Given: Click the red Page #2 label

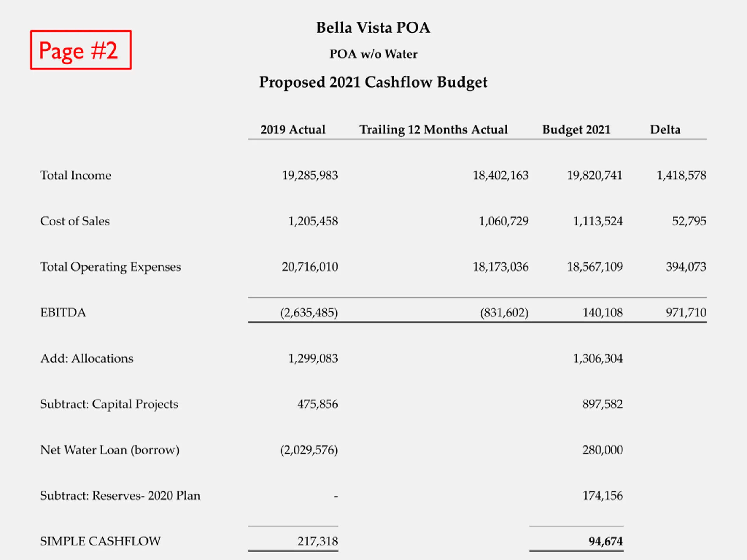Looking at the screenshot, I should pos(81,50).
